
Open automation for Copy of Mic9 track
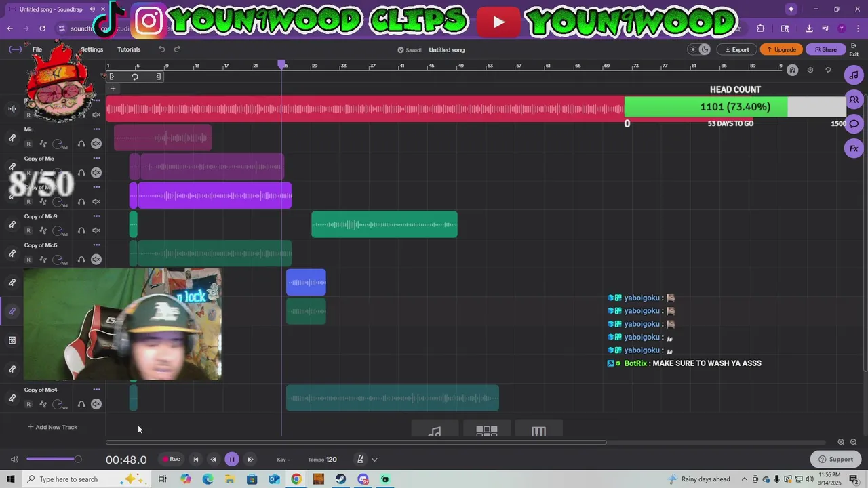(x=43, y=230)
